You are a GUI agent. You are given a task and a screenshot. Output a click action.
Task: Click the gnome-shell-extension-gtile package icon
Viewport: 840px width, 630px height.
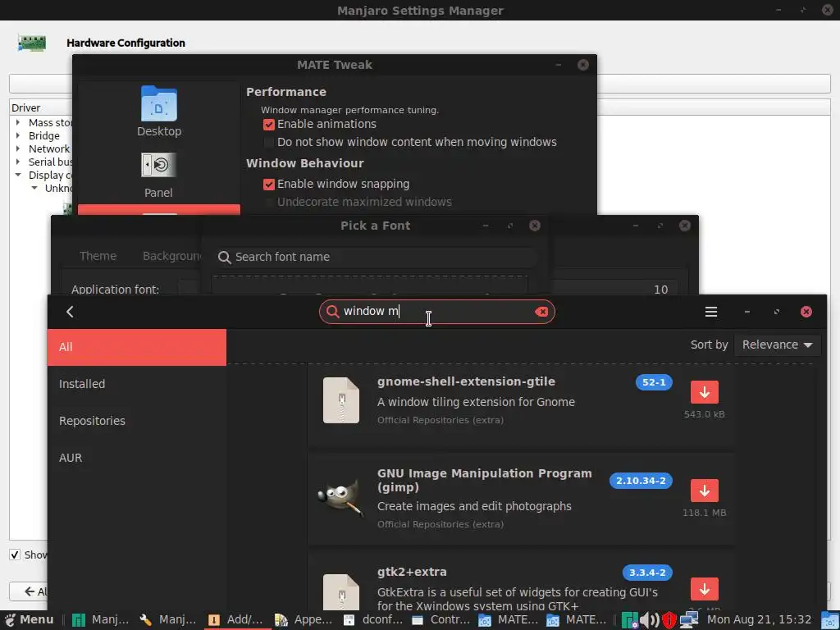341,400
